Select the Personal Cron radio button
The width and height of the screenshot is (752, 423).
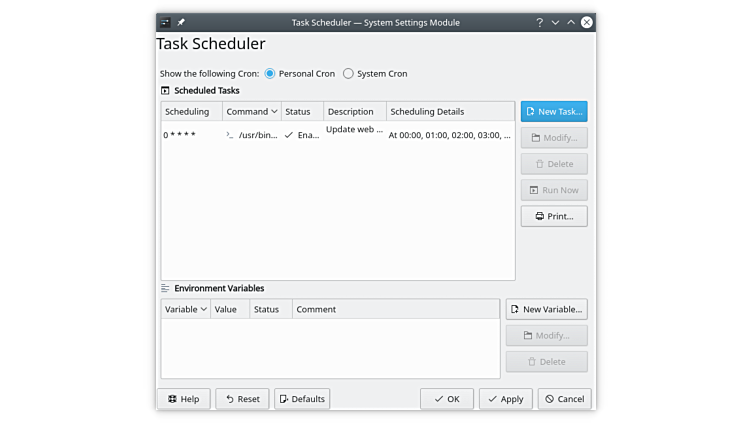click(270, 73)
